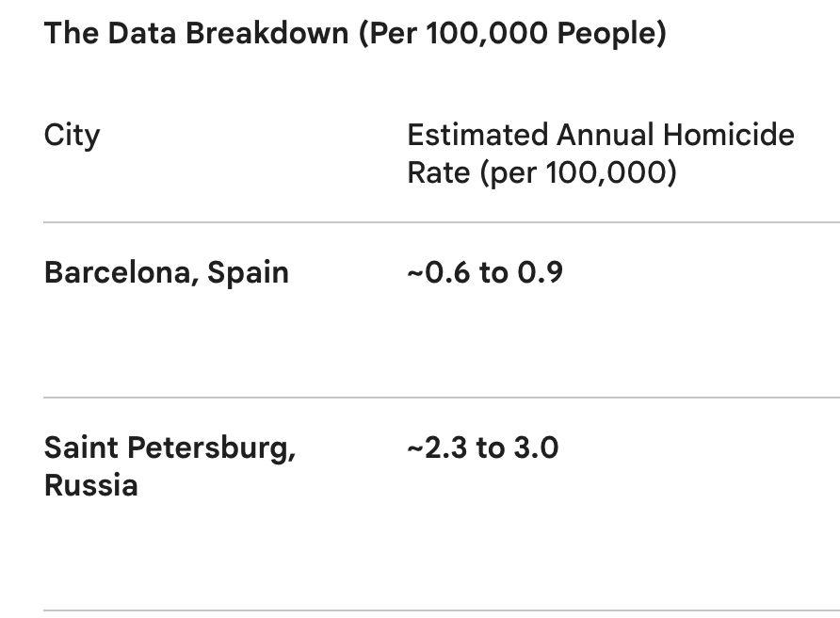Click the word "Breakdown" in the heading

[267, 33]
